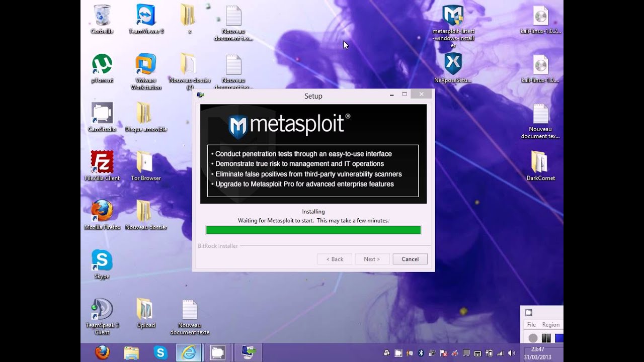Click the 'BitRock Installer' label
The height and width of the screenshot is (362, 644).
(218, 246)
